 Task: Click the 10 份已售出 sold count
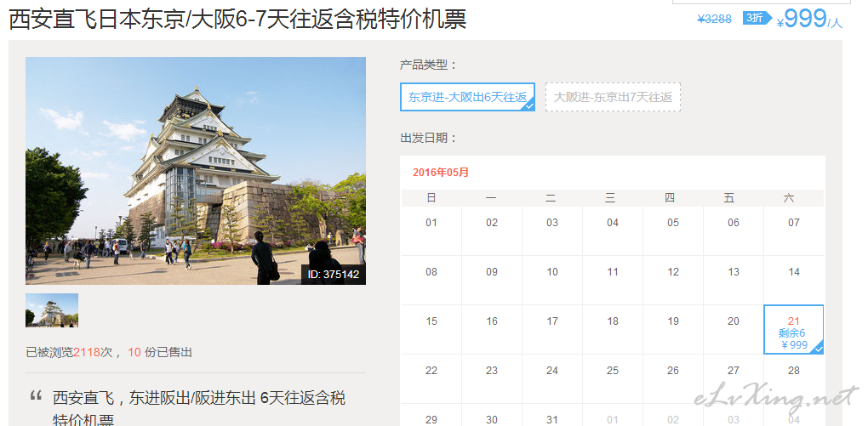[160, 352]
